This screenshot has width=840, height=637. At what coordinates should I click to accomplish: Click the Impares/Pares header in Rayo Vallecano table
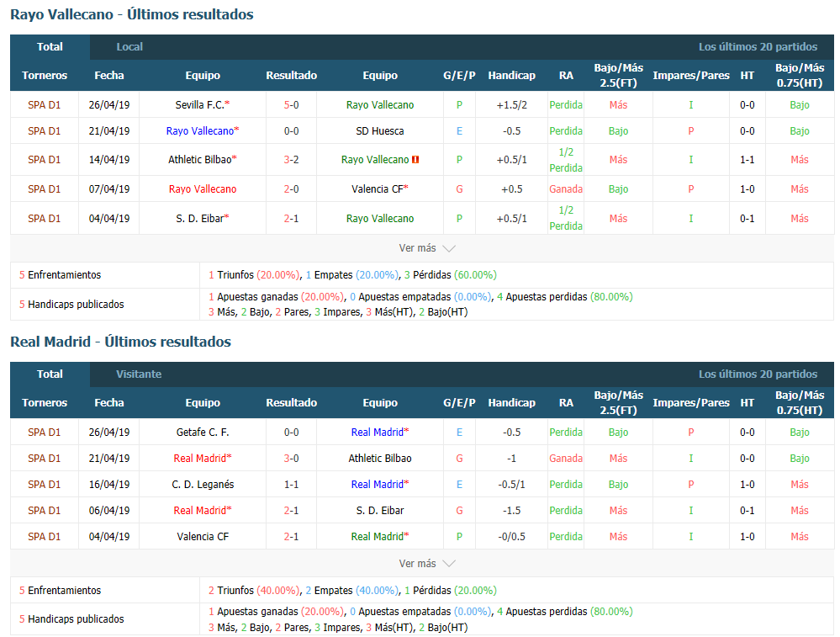click(x=691, y=76)
